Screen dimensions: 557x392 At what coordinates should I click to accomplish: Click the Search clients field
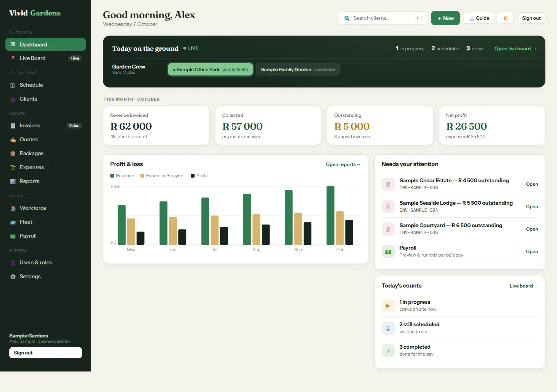click(x=382, y=18)
